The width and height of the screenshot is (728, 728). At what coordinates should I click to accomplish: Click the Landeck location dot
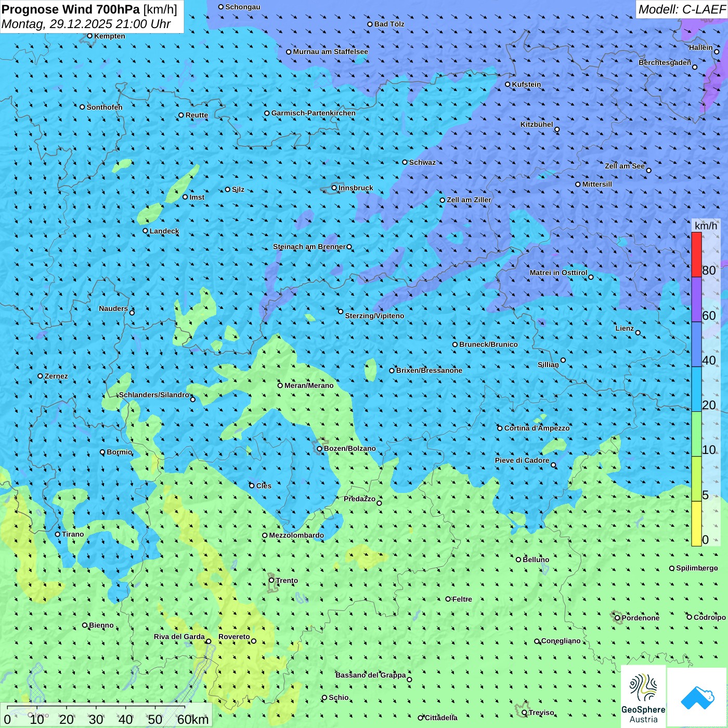pos(145,231)
